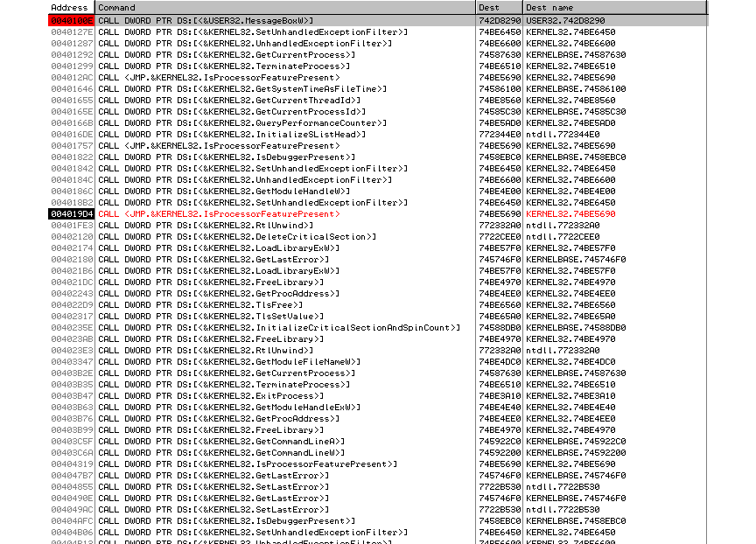Select row at address 00401842
Viewport: 756px width, 544px height.
[x=377, y=169]
